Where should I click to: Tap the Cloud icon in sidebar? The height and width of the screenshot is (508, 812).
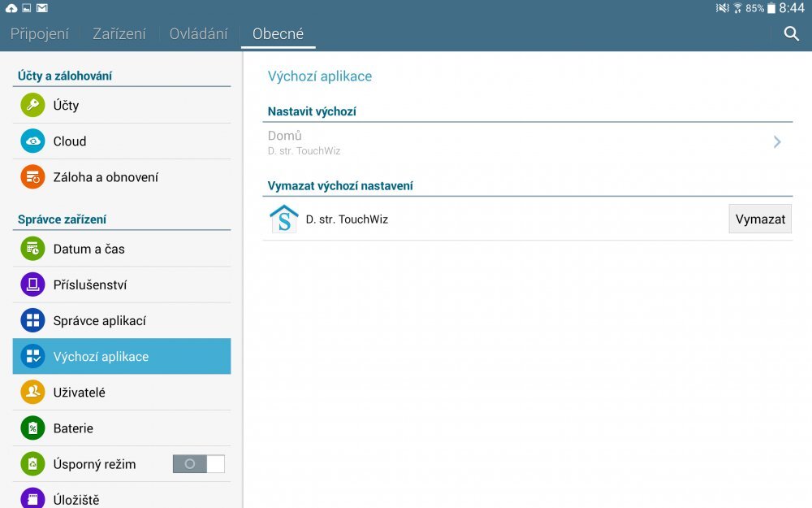pos(32,141)
